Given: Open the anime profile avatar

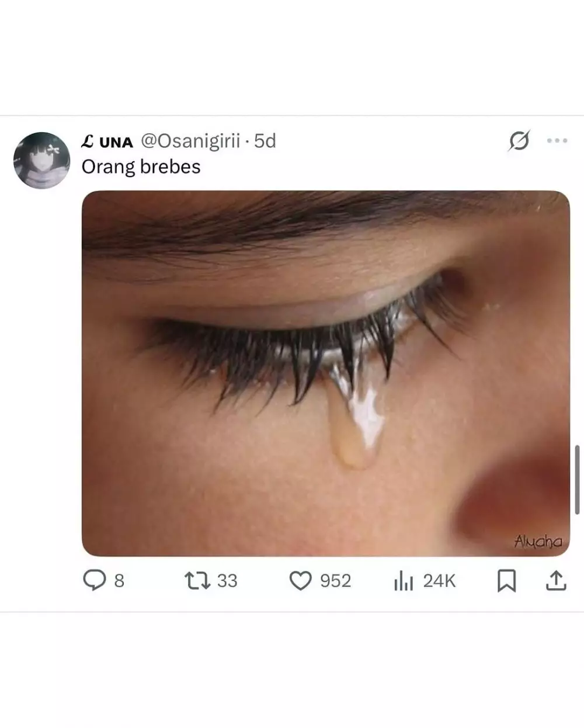Looking at the screenshot, I should coord(41,160).
